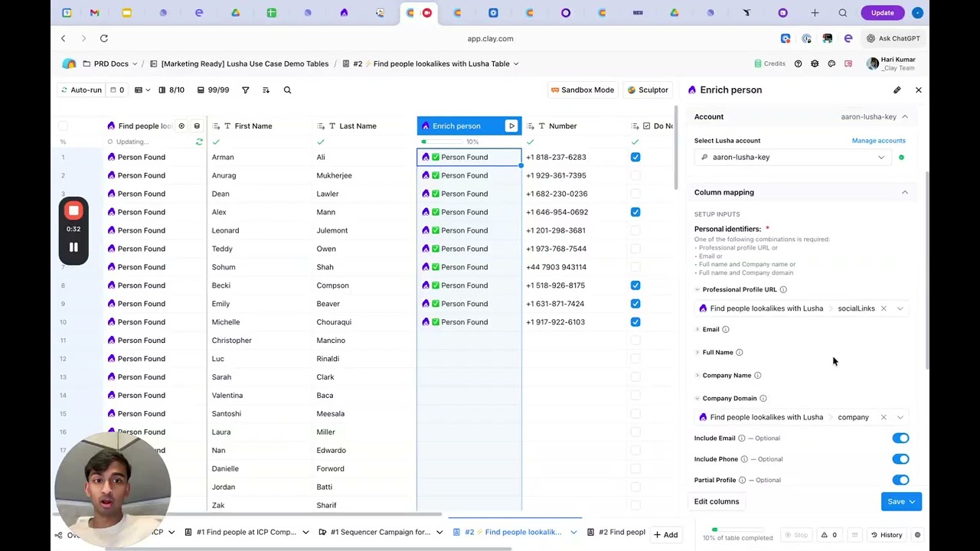Viewport: 980px width, 551px height.
Task: Click the refresh icon under Find people column
Action: pos(199,142)
